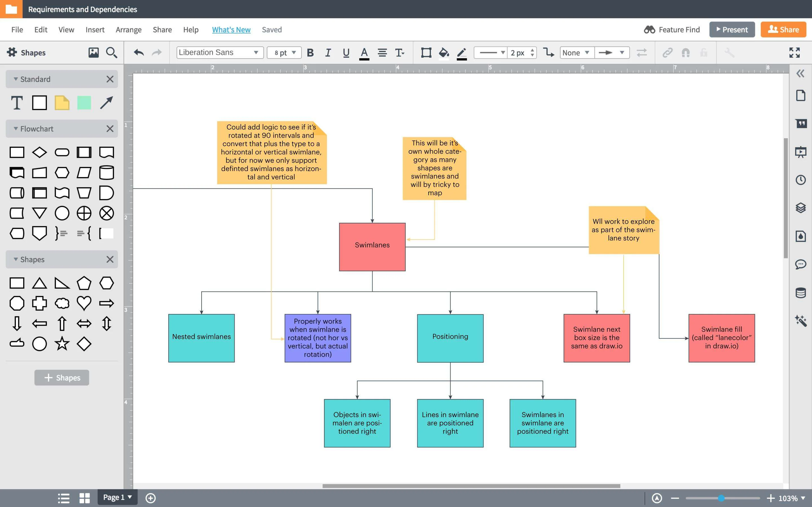Click the search shapes magnifier icon
The image size is (812, 507).
[x=111, y=53]
